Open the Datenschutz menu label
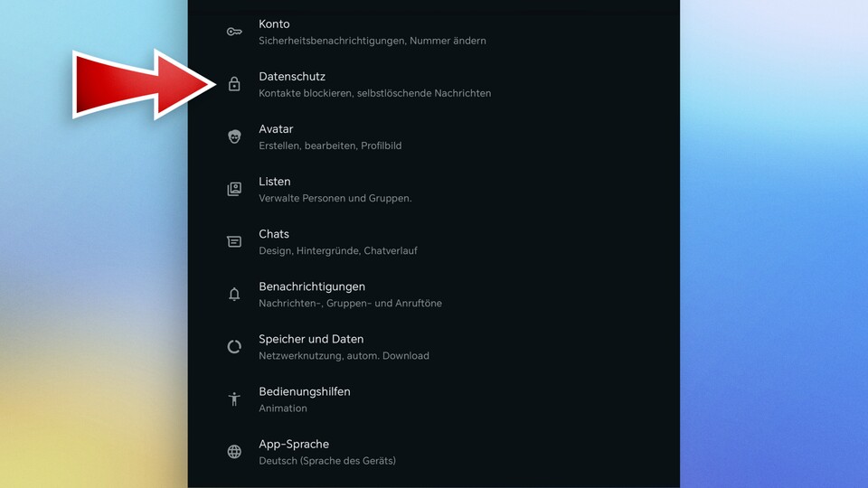Image resolution: width=868 pixels, height=488 pixels. pos(292,77)
